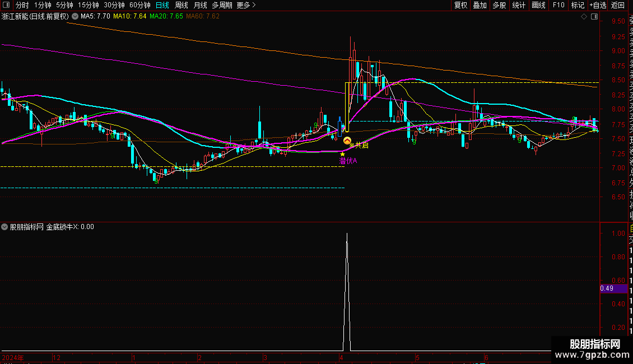The height and width of the screenshot is (364, 633).
Task: Expand the 更多 periods menu
Action: pos(246,5)
